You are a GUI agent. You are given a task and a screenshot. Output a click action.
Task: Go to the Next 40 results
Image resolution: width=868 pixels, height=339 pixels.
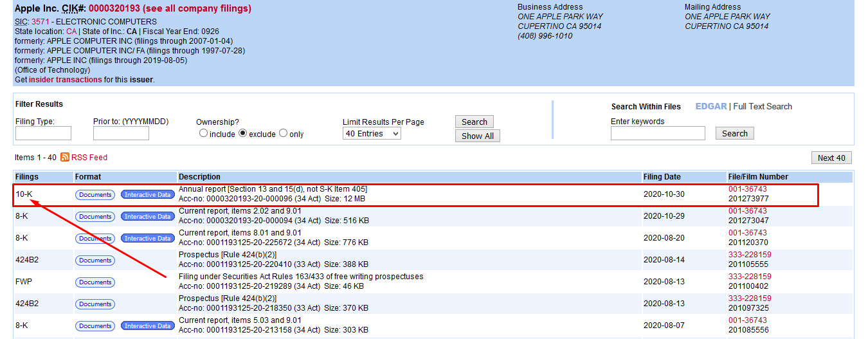pos(831,158)
